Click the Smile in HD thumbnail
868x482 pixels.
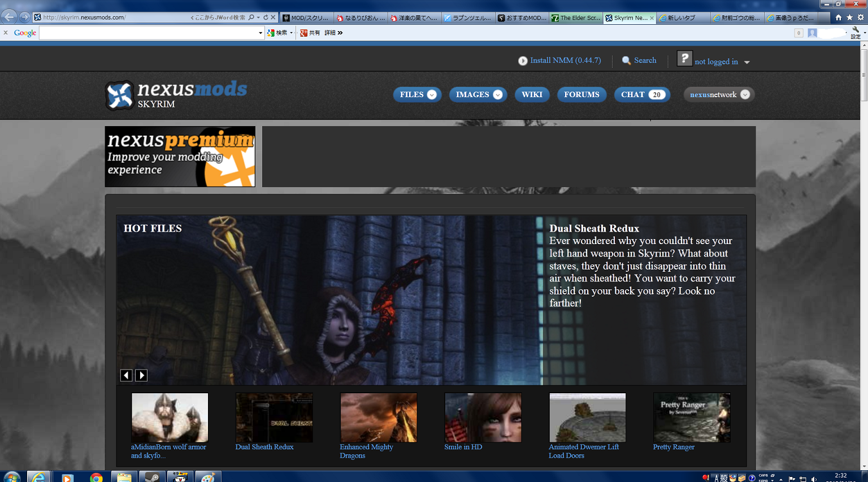click(x=483, y=418)
